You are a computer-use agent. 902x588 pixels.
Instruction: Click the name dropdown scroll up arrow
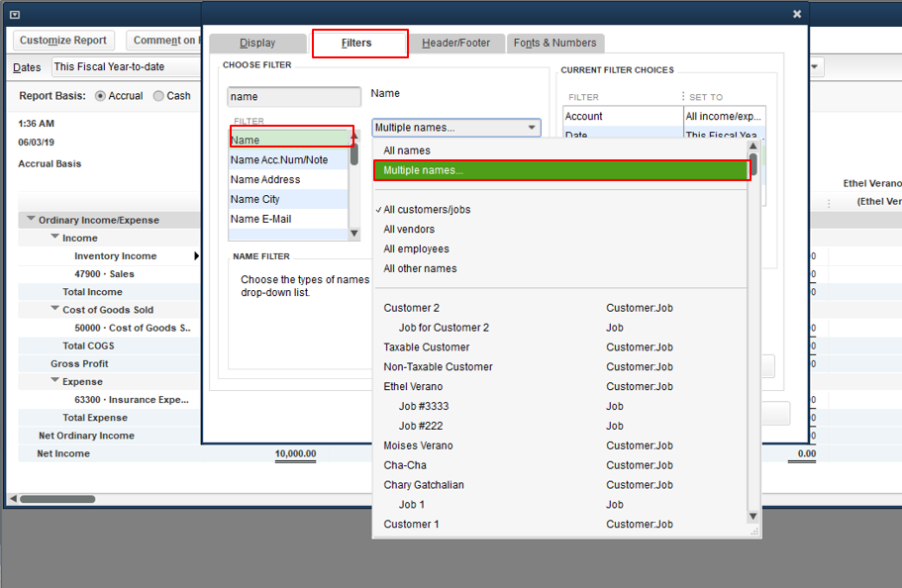click(753, 147)
